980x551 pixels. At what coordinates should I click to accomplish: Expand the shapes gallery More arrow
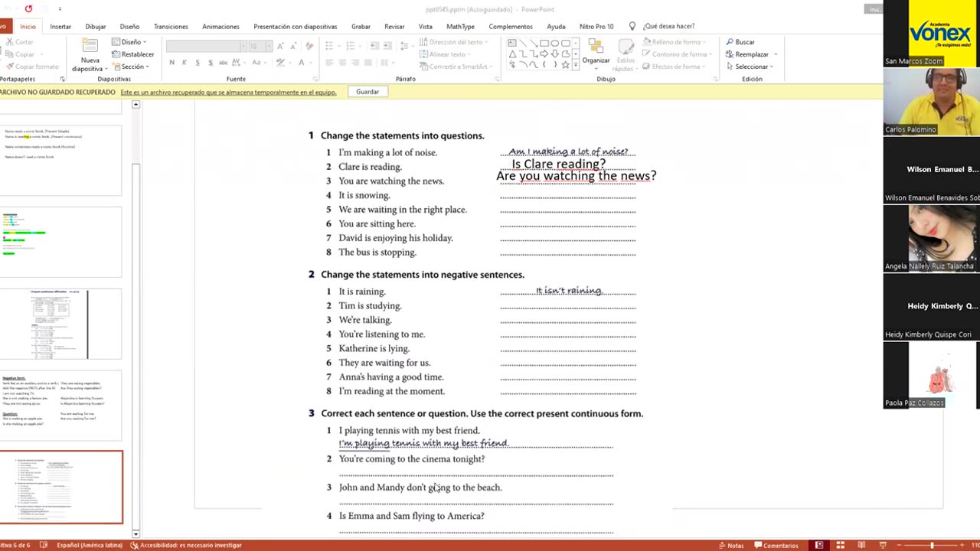tap(574, 66)
